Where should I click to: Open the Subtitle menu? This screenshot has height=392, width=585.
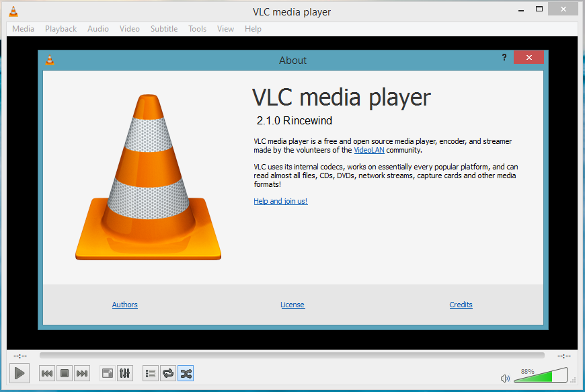[164, 28]
